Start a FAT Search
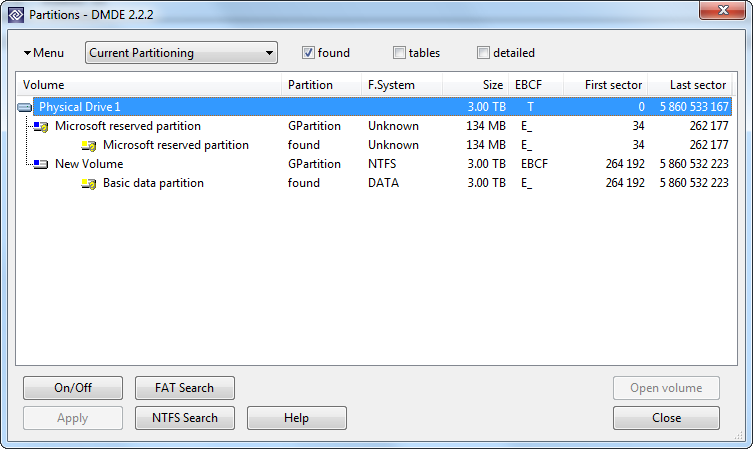Viewport: 753px width, 449px height. [185, 388]
